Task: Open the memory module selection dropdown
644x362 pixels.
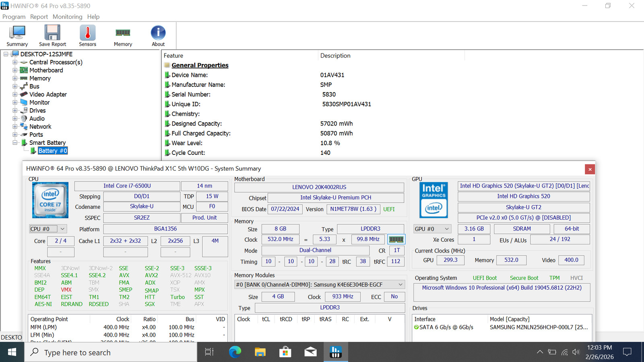Action: 320,285
